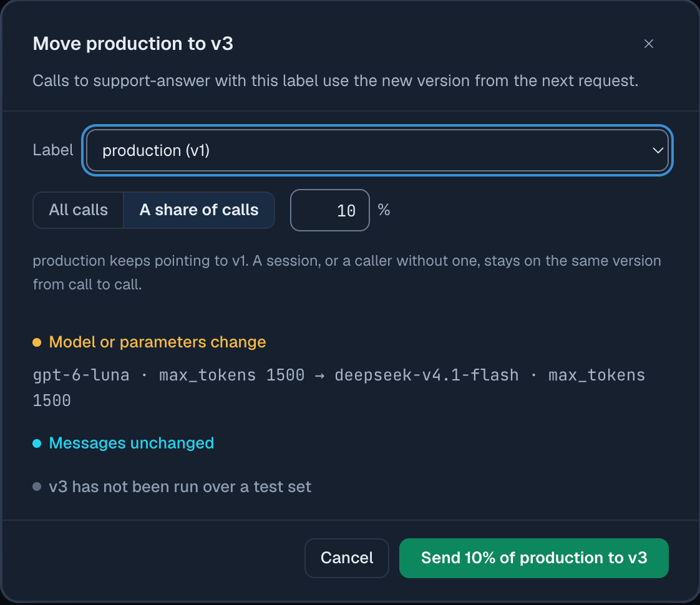
Task: Click the production keeps pointing to v1 note
Action: tap(347, 273)
